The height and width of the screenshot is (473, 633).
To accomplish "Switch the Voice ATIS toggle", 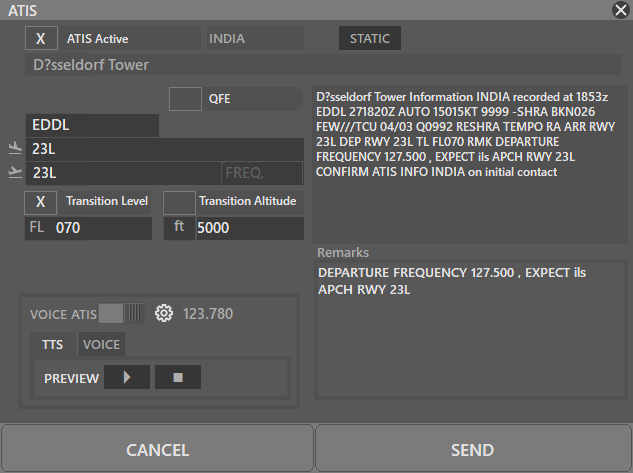I will pos(122,314).
